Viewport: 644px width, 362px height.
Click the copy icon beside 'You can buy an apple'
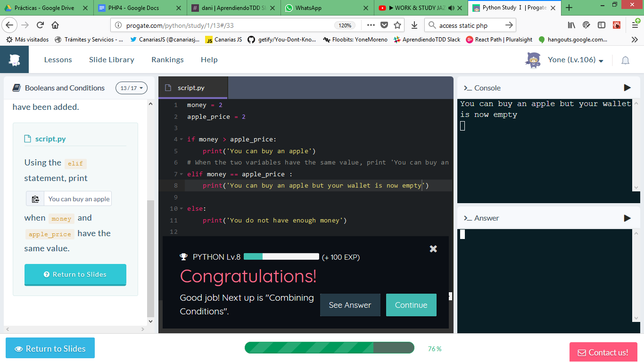35,198
